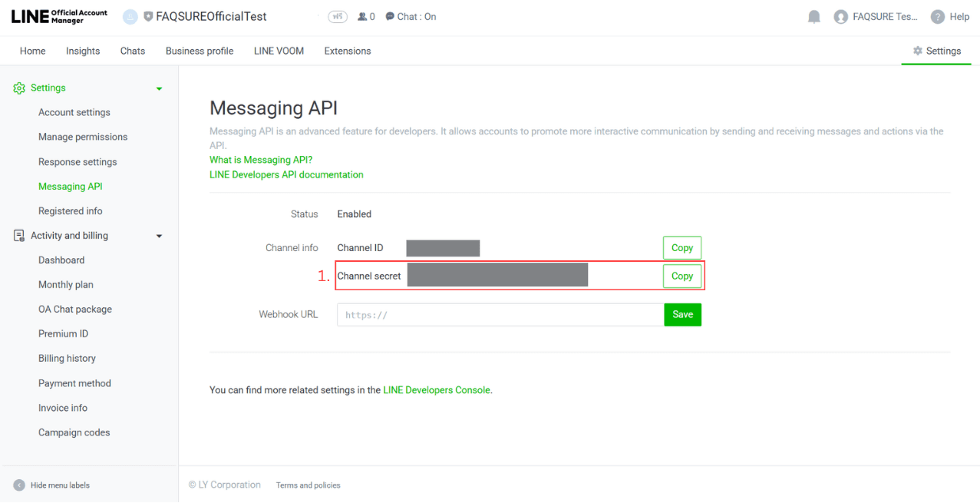980x503 pixels.
Task: Collapse the Activity and billing section
Action: (x=160, y=236)
